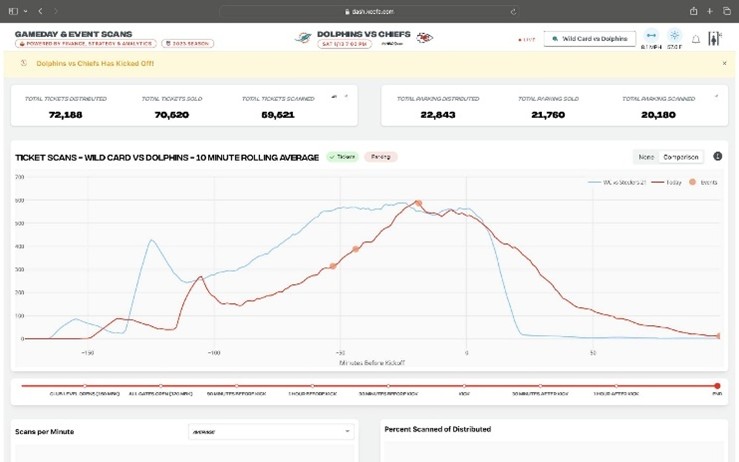Viewport: 739px width, 462px height.
Task: Toggle the Tickets chart filter chip
Action: click(342, 157)
